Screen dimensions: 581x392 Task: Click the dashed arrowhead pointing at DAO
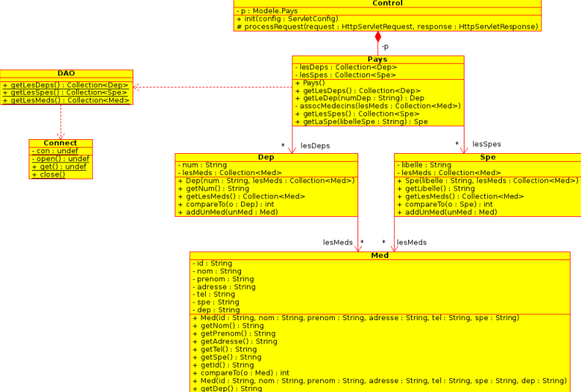(x=136, y=87)
